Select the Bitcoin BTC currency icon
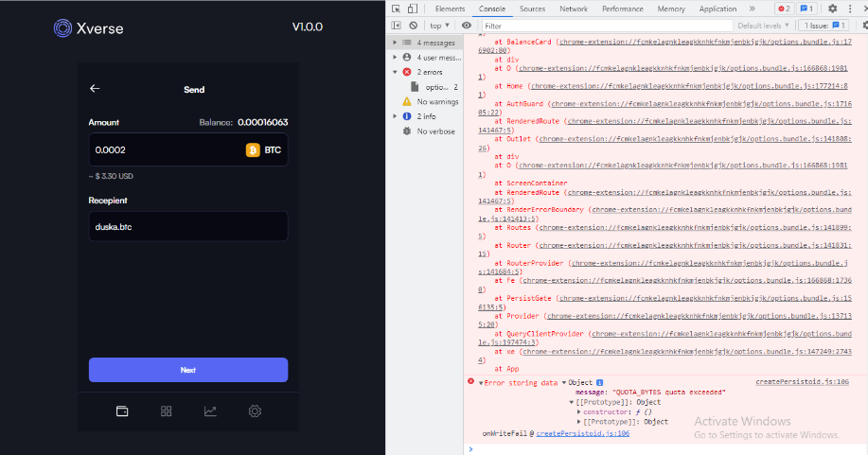 coord(253,150)
